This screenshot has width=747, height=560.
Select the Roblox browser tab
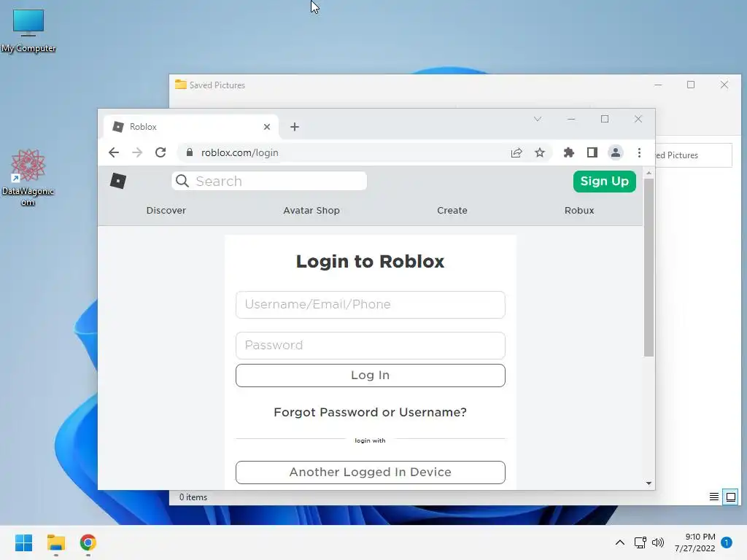[x=190, y=127]
